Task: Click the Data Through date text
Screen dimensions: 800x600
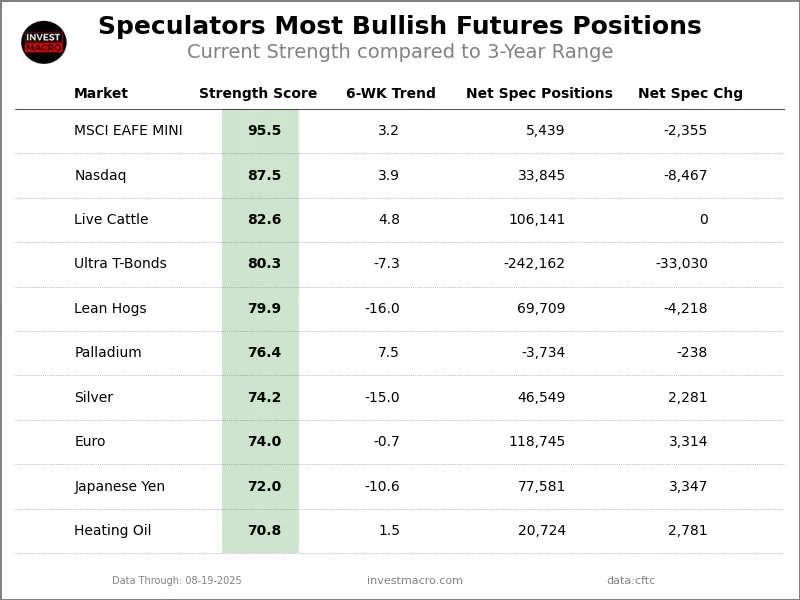Action: click(177, 581)
